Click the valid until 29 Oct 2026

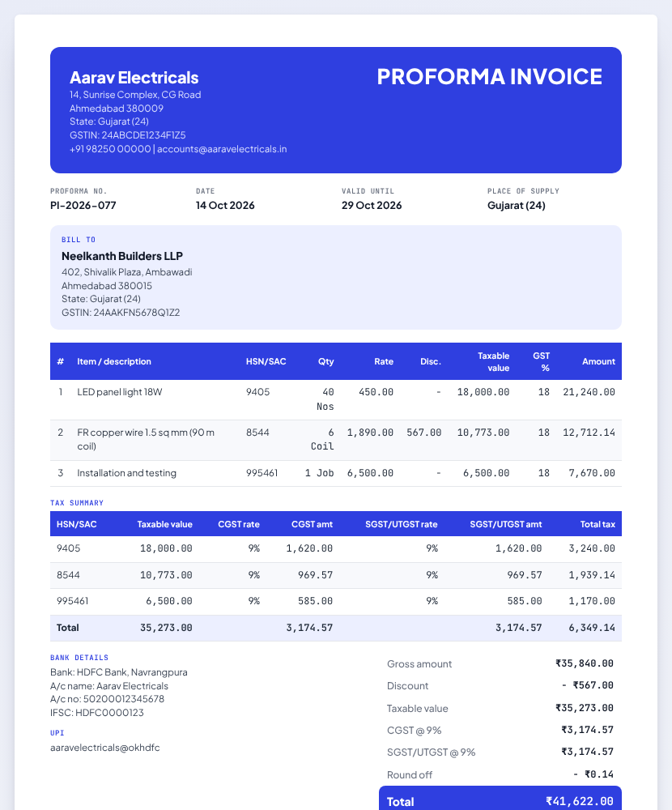(x=372, y=205)
